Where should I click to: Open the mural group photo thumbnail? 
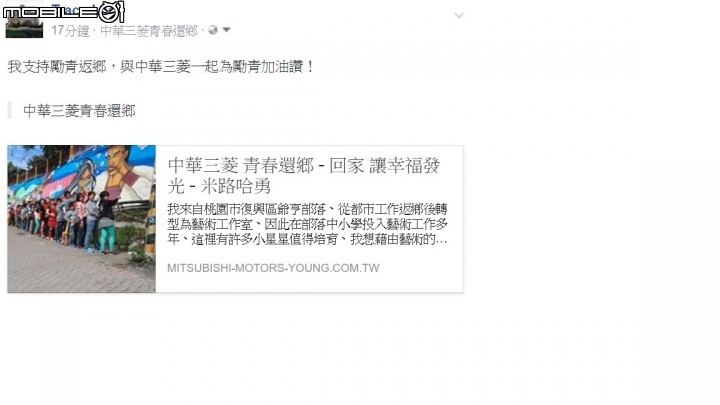82,219
